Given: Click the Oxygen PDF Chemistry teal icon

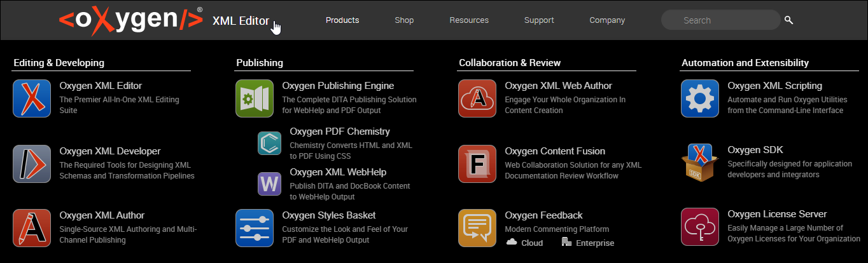Looking at the screenshot, I should [269, 144].
